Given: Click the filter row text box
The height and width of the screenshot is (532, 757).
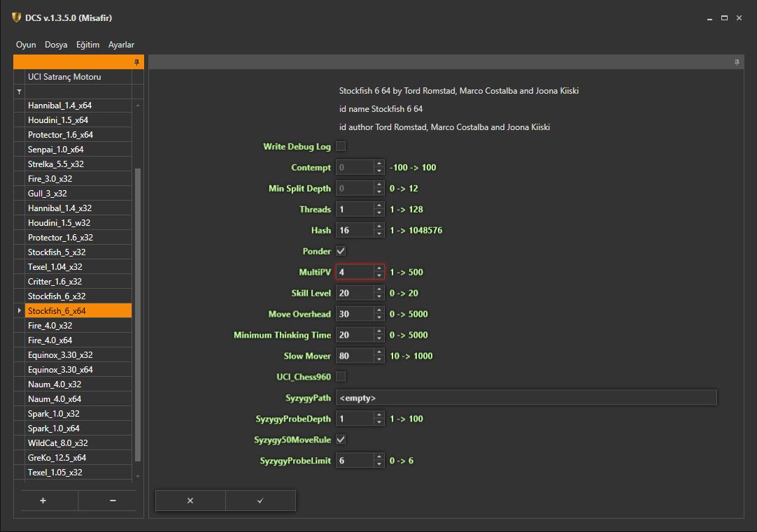Looking at the screenshot, I should 78,91.
